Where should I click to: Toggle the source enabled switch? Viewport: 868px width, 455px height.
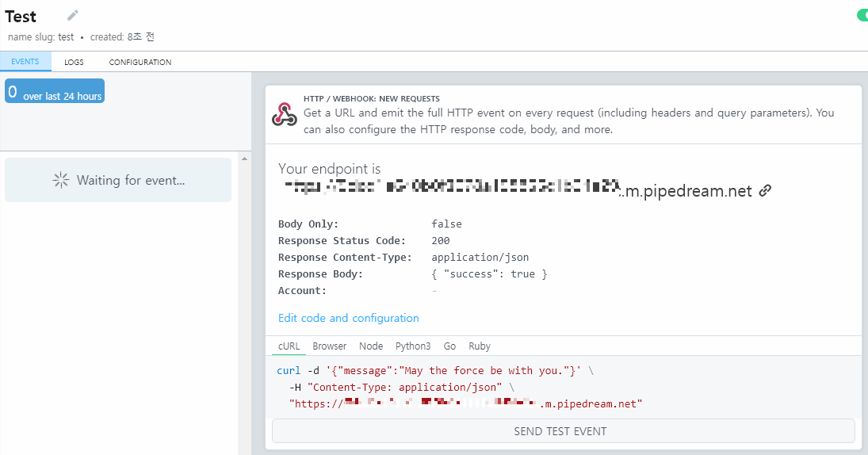[862, 16]
